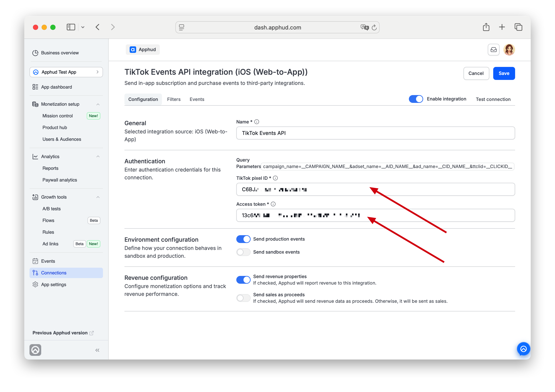Switch to the Events tab
Viewport: 555px width, 392px height.
pos(197,99)
